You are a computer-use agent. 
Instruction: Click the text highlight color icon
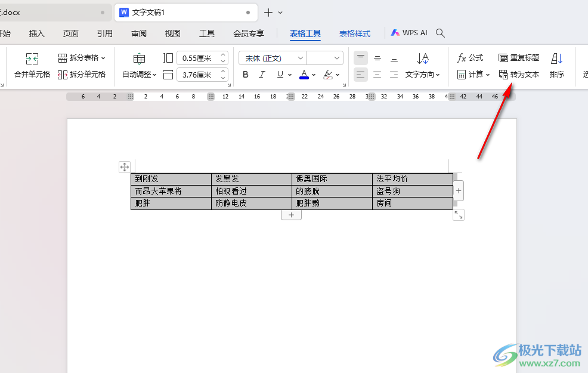[328, 75]
